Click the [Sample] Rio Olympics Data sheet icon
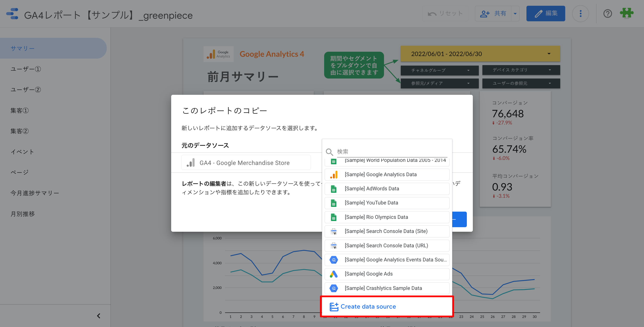 tap(334, 217)
